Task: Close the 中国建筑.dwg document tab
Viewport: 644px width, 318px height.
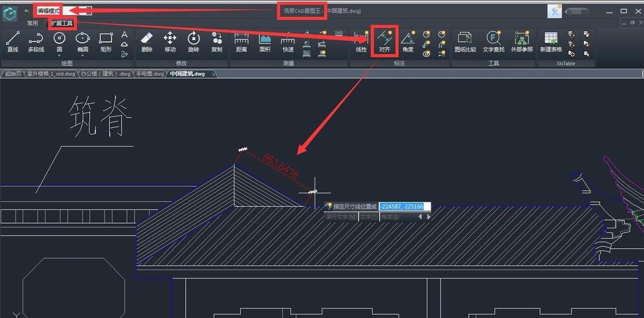Action: [x=214, y=74]
